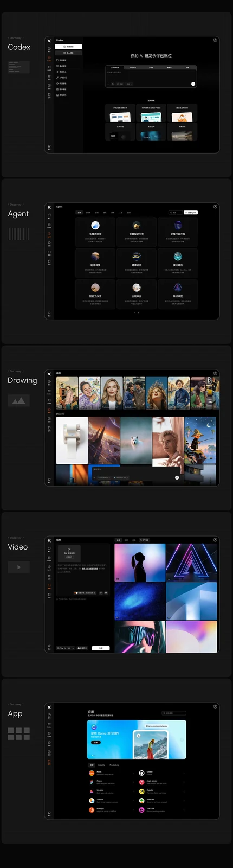Open the VR glasses video thumbnail
Image resolution: width=233 pixels, height=868 pixels.
point(140,636)
